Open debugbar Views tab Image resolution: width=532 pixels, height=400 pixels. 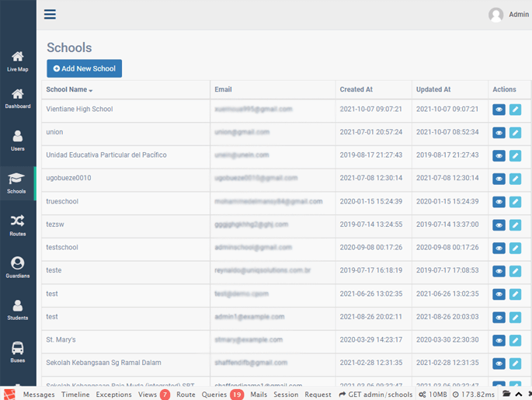pos(154,395)
